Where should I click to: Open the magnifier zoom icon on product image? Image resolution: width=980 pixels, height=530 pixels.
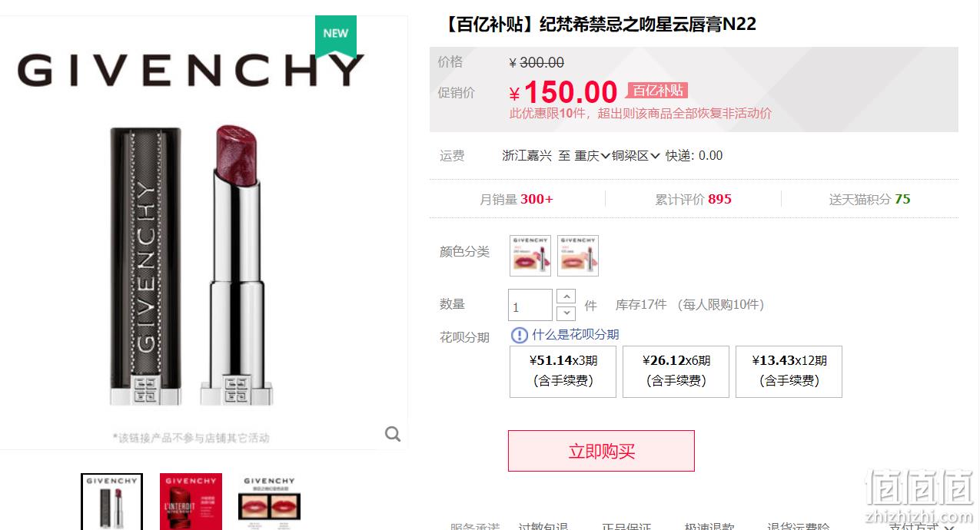pyautogui.click(x=393, y=434)
